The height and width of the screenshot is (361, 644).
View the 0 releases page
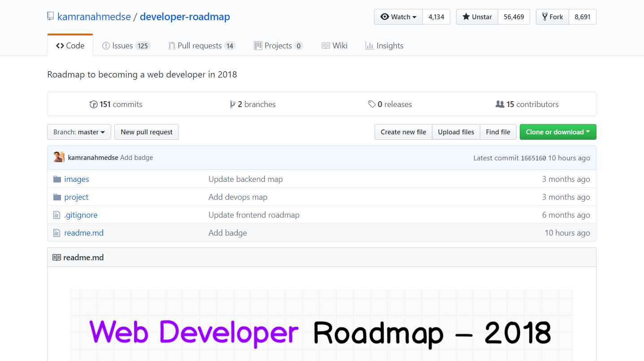(x=390, y=104)
